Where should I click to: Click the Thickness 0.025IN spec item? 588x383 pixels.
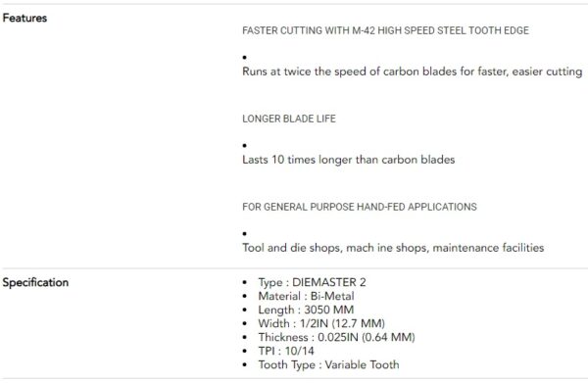coord(336,337)
